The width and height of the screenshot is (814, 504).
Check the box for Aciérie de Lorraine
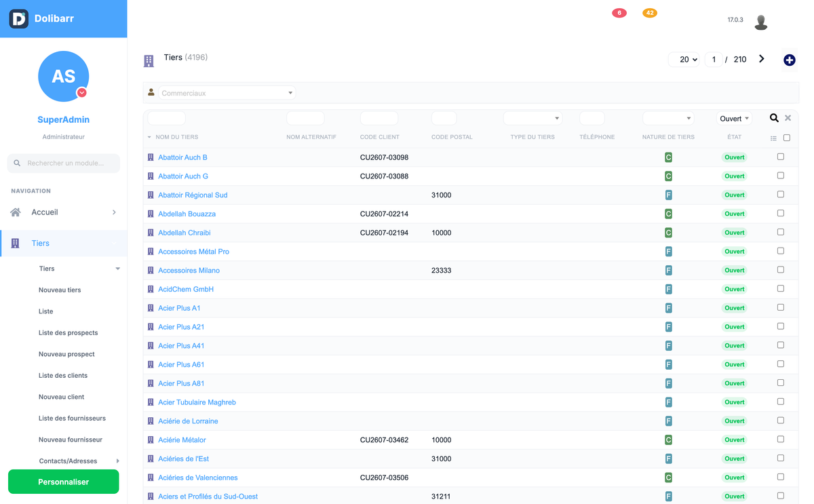(x=781, y=421)
